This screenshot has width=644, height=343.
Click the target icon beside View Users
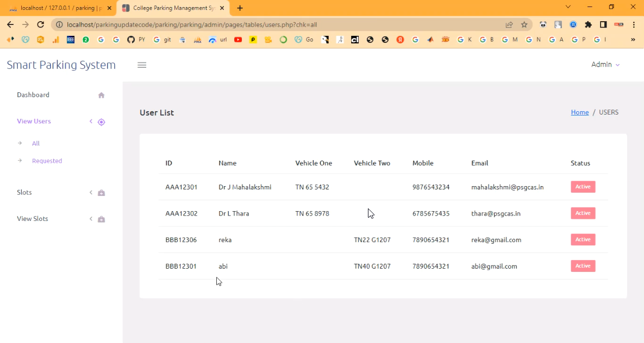click(x=101, y=122)
